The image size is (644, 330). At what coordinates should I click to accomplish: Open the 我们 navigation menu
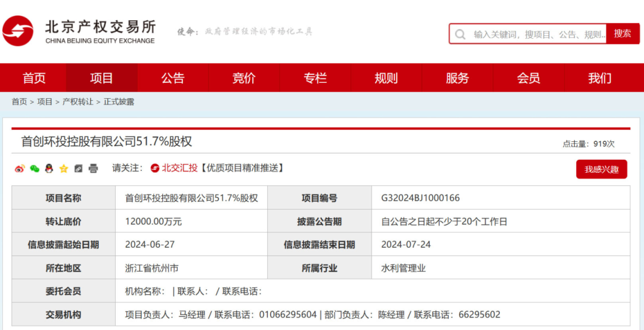600,77
